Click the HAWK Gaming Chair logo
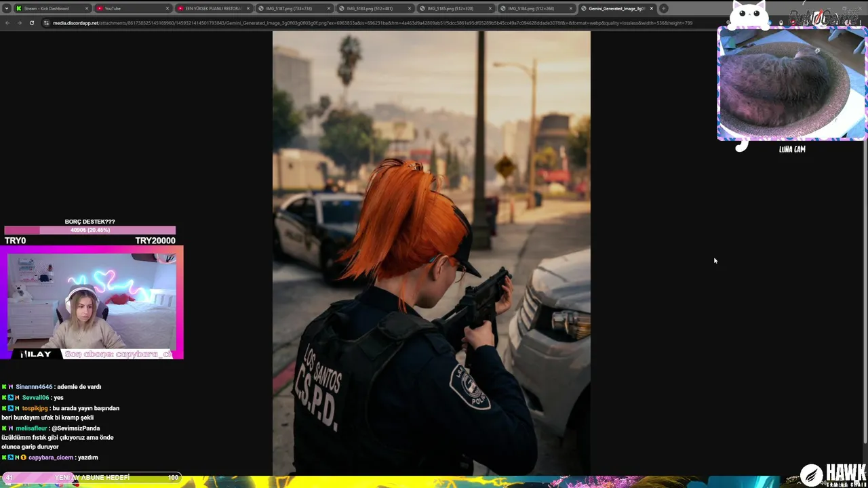868x488 pixels. [832, 475]
